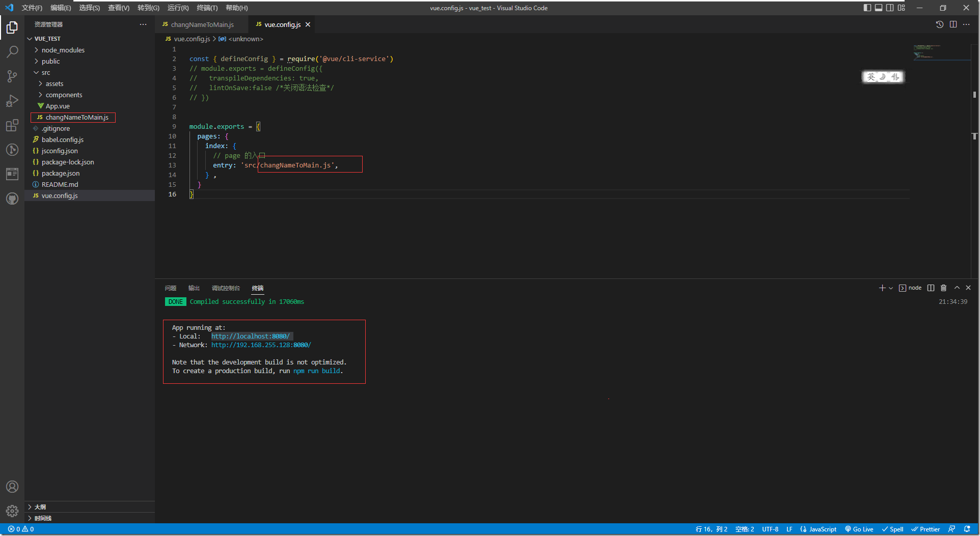Click LF end of line selector
Viewport: 980px width, 536px height.
pos(789,529)
